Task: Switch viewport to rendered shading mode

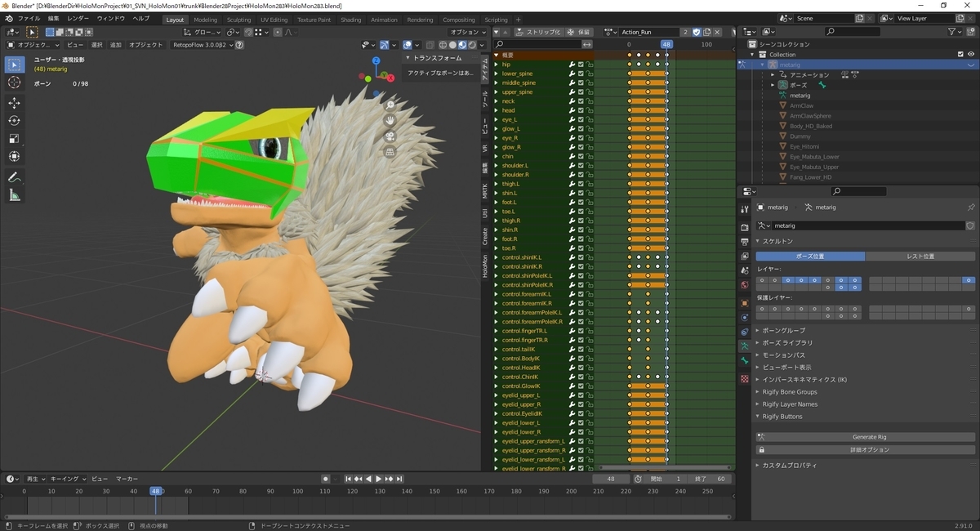Action: (x=472, y=45)
